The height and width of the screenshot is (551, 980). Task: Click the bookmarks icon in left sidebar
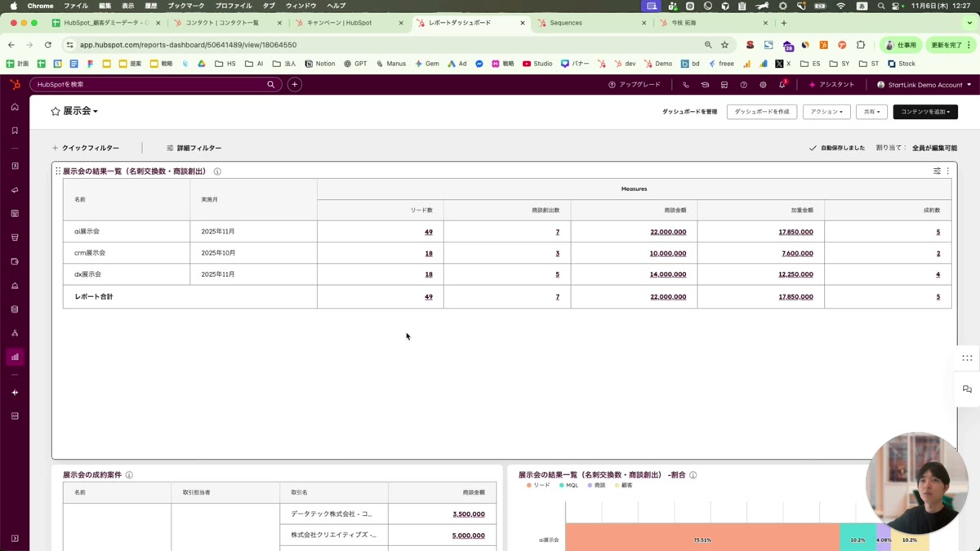point(15,131)
